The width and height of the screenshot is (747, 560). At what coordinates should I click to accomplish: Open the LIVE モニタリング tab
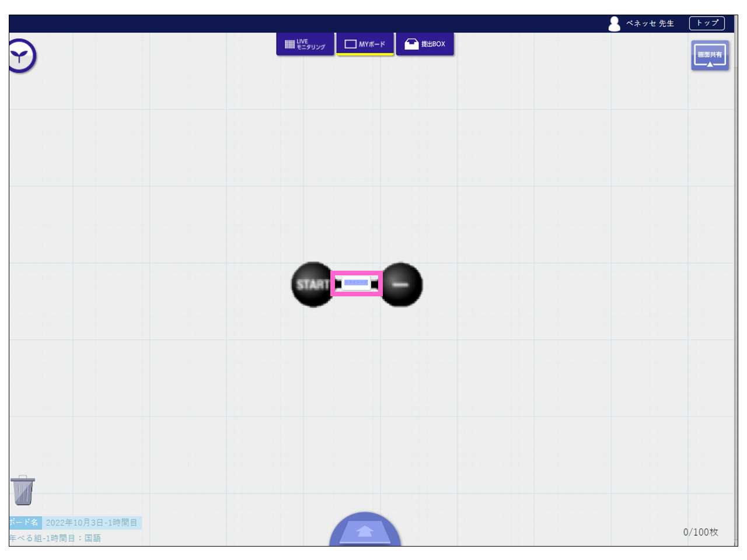point(305,44)
